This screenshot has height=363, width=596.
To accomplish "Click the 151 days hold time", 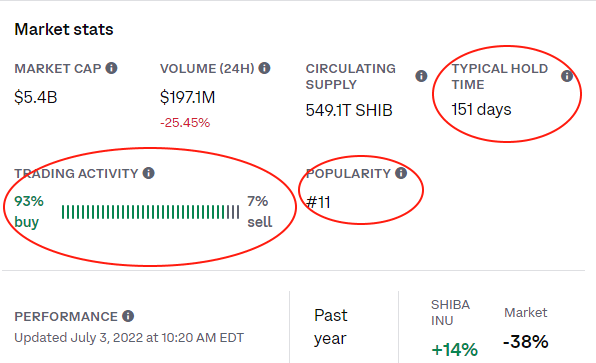I will click(x=481, y=110).
